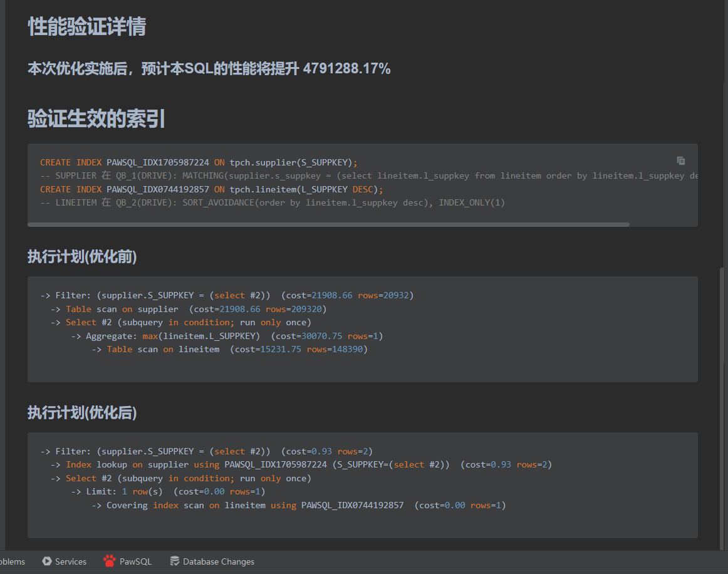Switch to the Database Changes tab label

(x=219, y=561)
